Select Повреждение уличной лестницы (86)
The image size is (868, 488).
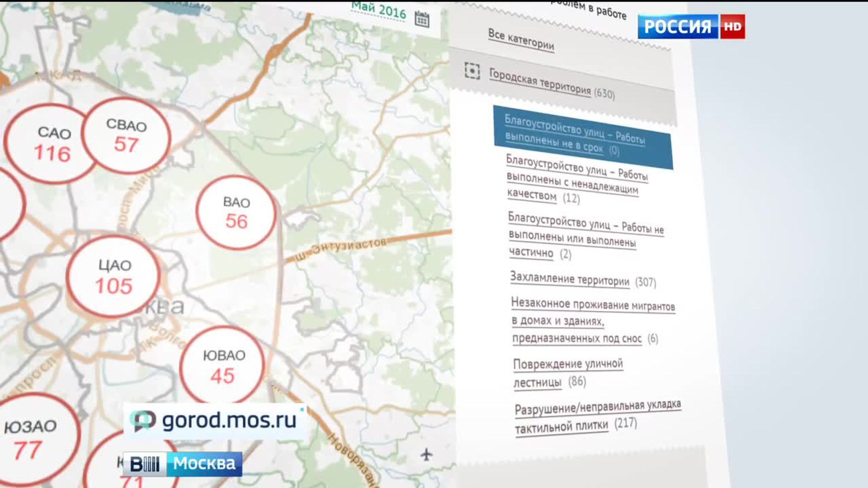[568, 373]
